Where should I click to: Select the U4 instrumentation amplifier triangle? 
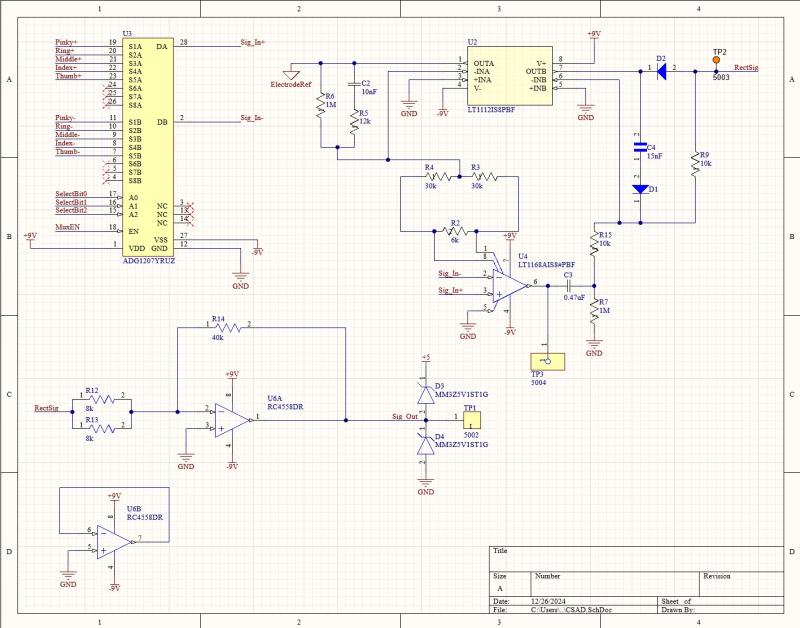point(511,284)
